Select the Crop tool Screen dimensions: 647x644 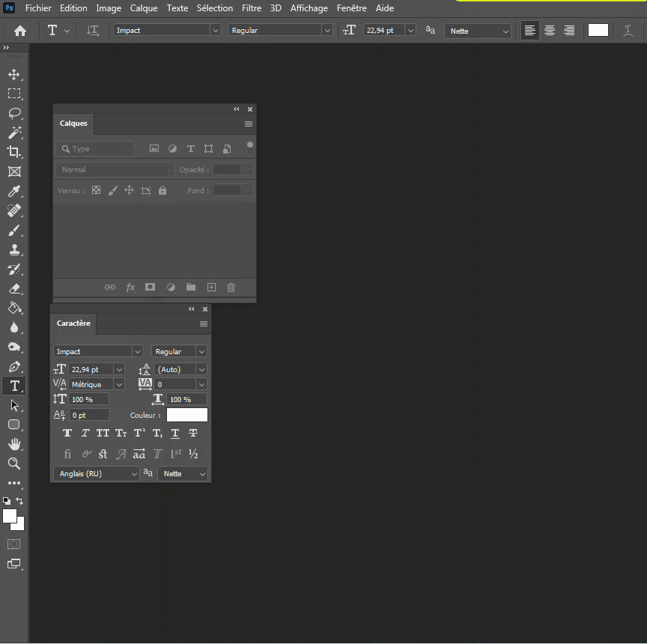coord(14,152)
